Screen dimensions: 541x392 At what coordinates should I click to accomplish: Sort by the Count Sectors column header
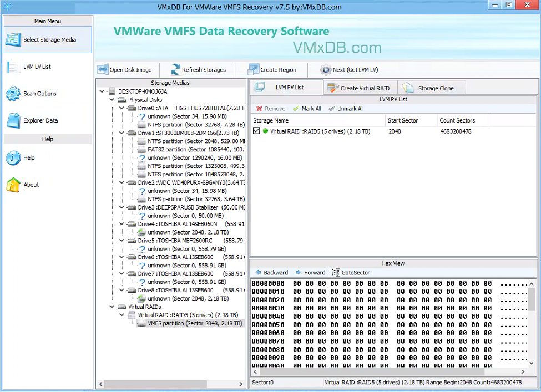(463, 120)
